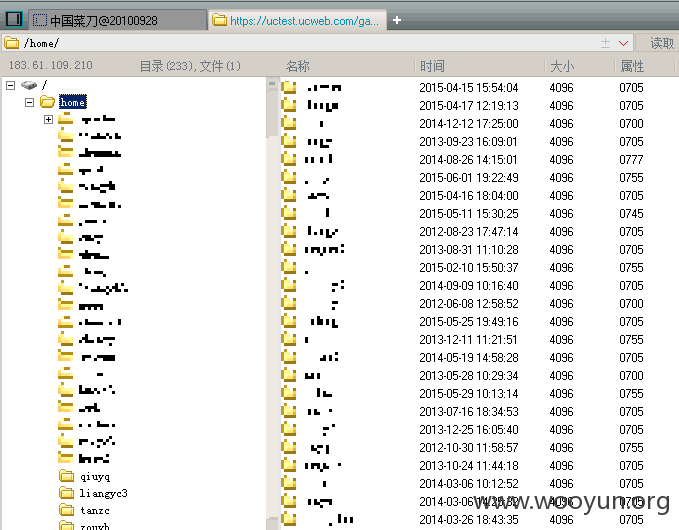Open a new tab with plus button

(x=397, y=20)
